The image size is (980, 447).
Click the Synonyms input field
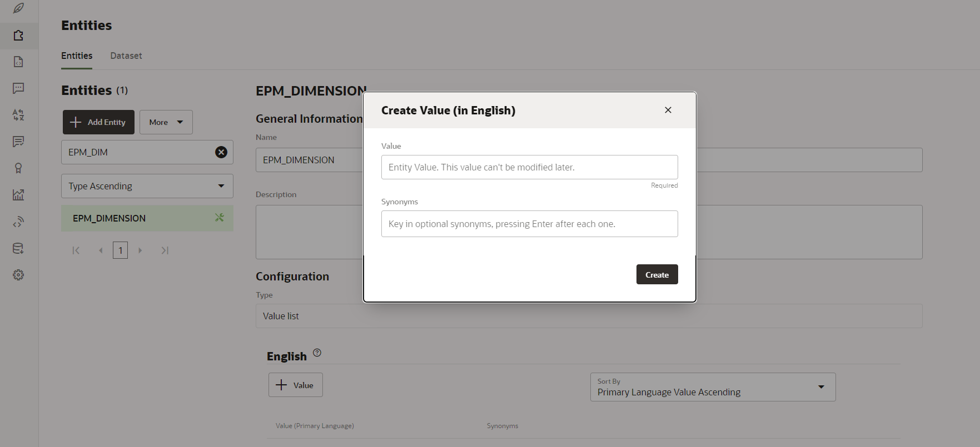529,224
